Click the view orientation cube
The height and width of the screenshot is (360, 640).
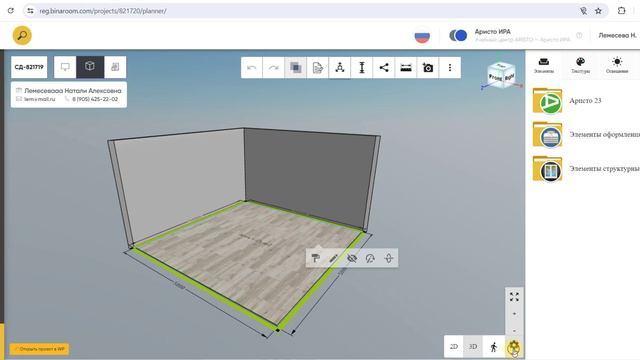coord(501,76)
